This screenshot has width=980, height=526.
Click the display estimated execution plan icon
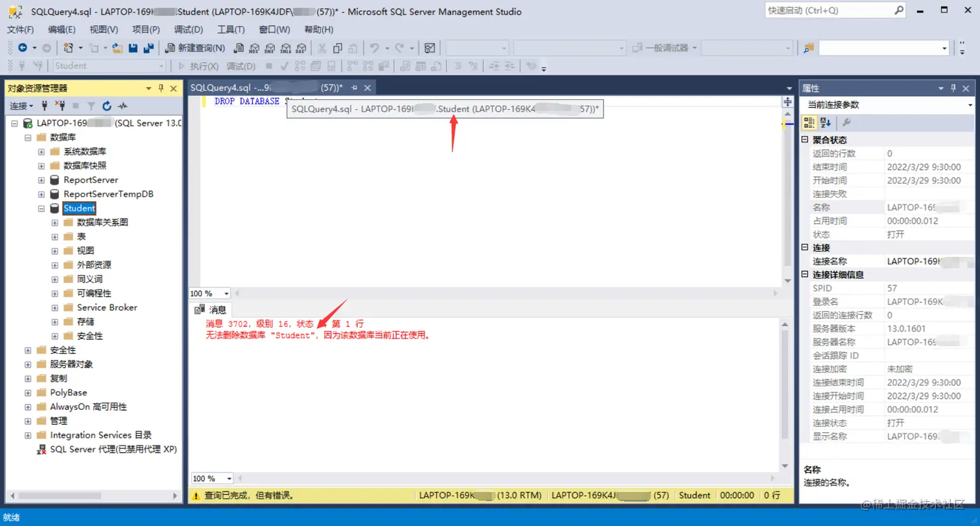[300, 66]
